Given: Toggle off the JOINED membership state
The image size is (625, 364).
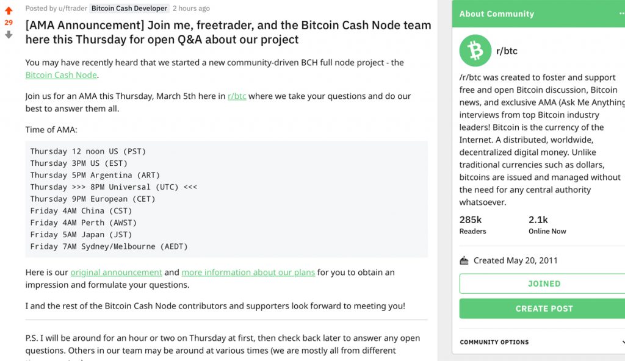Looking at the screenshot, I should point(543,283).
